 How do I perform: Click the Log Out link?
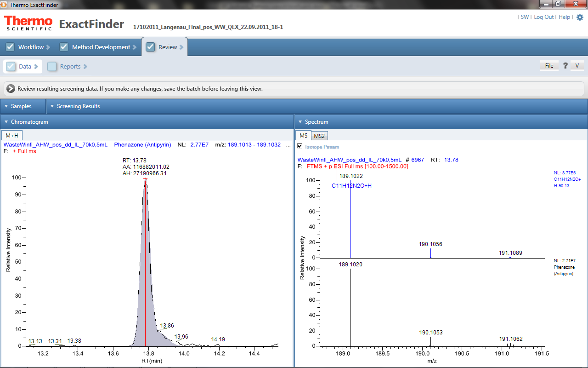click(543, 17)
